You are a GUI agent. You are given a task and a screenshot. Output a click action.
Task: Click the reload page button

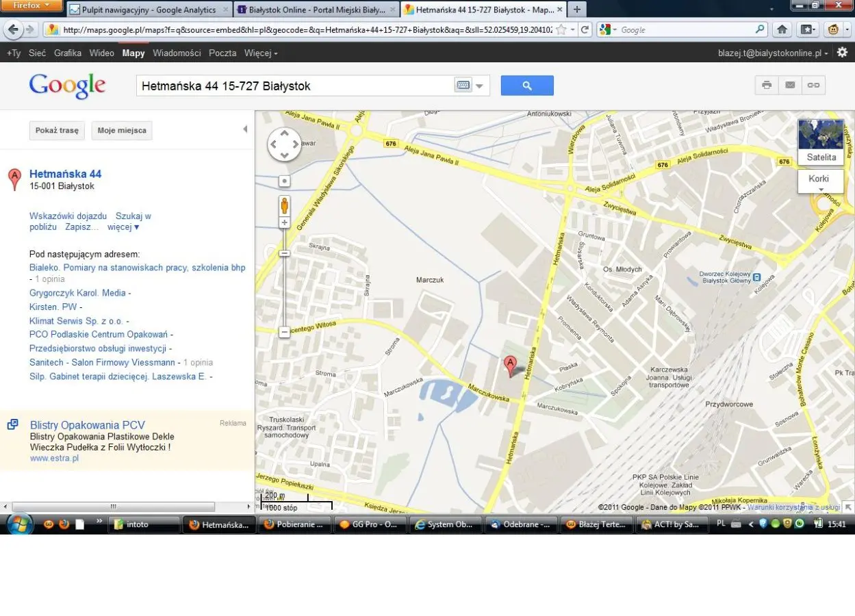click(585, 29)
